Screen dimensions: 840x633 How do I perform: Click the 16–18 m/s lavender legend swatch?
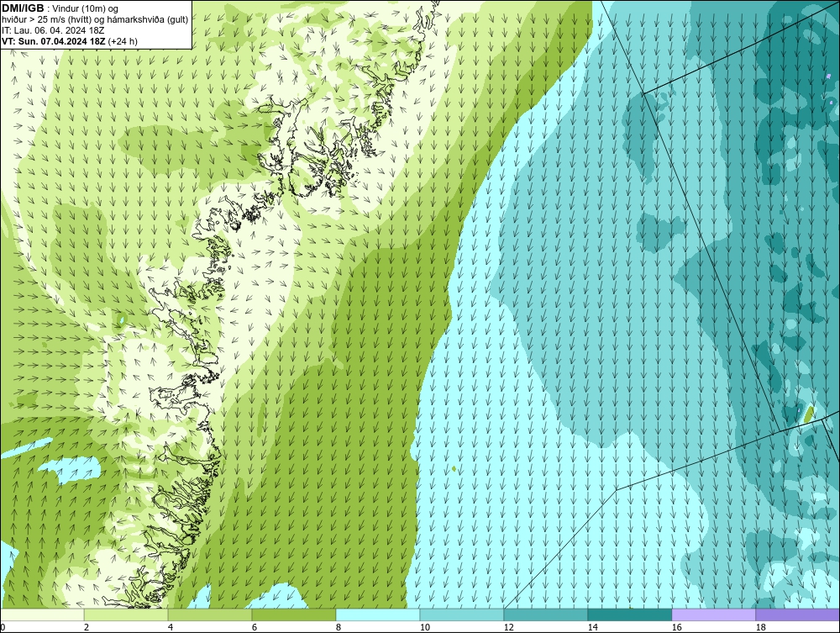[713, 615]
